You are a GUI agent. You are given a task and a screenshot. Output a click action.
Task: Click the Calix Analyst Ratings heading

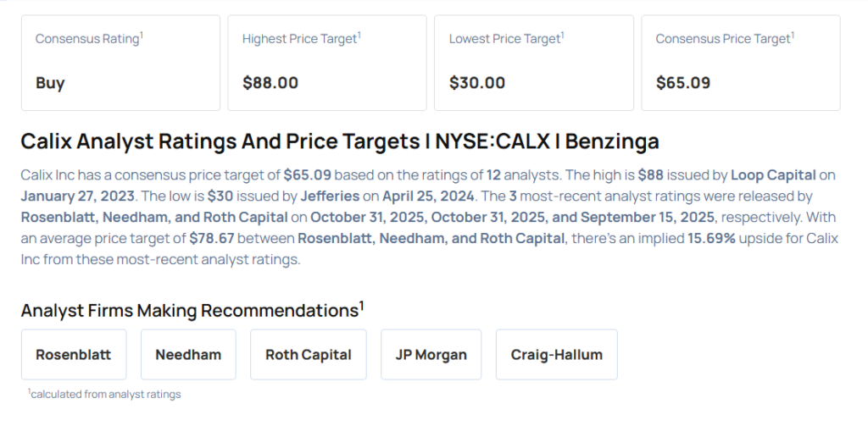click(x=339, y=141)
